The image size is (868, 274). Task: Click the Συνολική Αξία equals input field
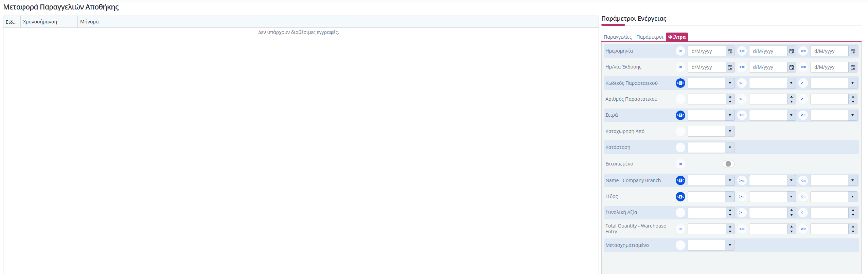[x=706, y=213]
